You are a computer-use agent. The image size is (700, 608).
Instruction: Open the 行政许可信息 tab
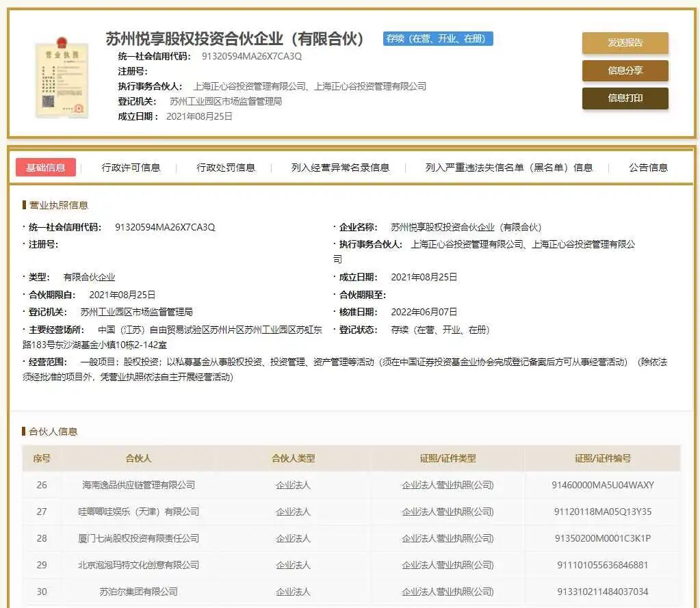coord(130,167)
